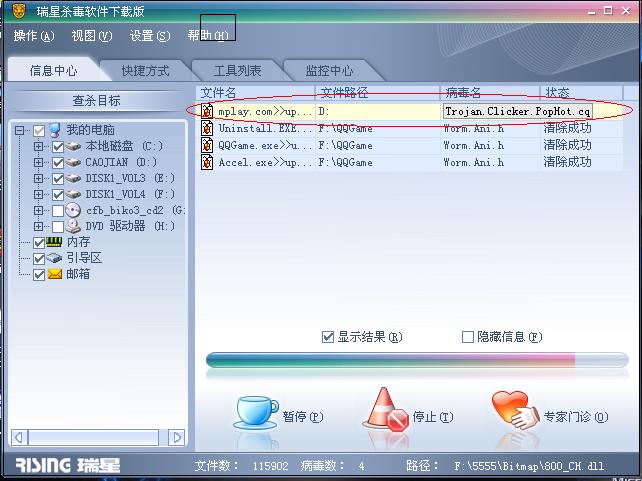Click virus icon of Uninstall.EXE row
This screenshot has width=642, height=481.
tap(207, 128)
